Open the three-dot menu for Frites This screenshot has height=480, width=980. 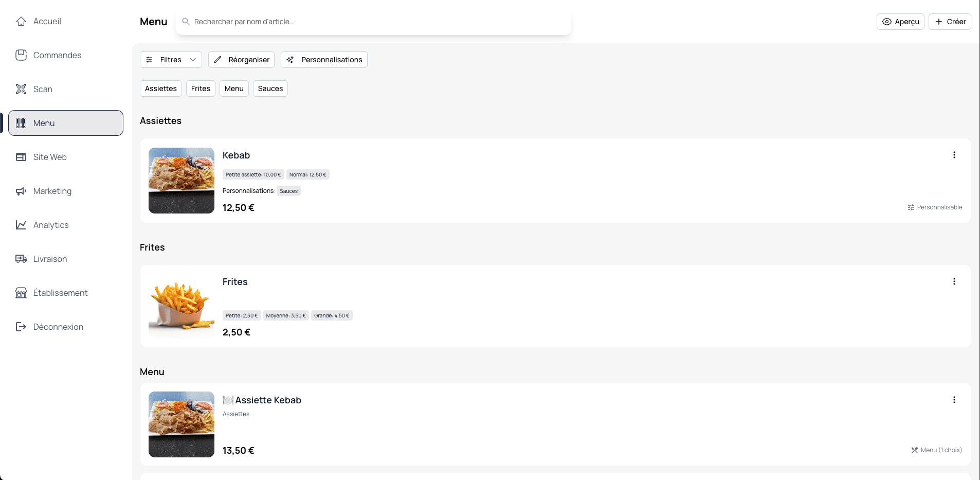[x=954, y=281]
